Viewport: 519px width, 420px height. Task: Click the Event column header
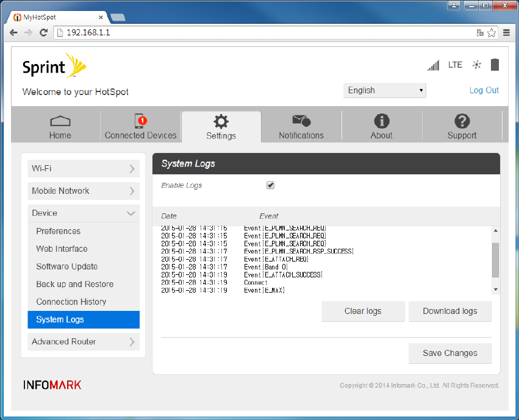point(269,216)
